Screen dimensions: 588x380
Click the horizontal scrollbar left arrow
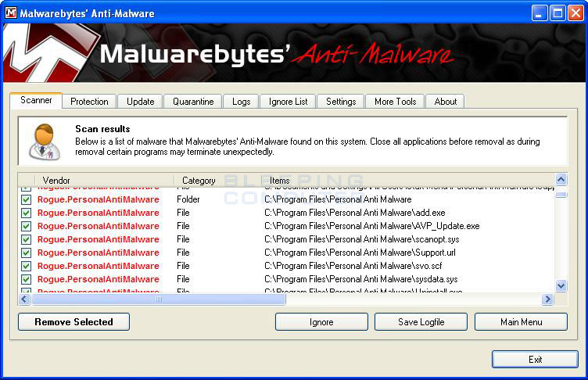pyautogui.click(x=24, y=299)
